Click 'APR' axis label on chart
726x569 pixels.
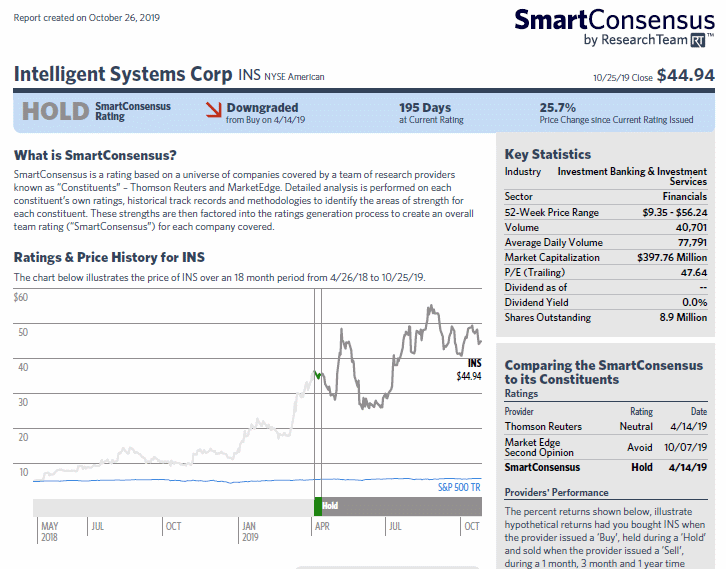(x=322, y=526)
